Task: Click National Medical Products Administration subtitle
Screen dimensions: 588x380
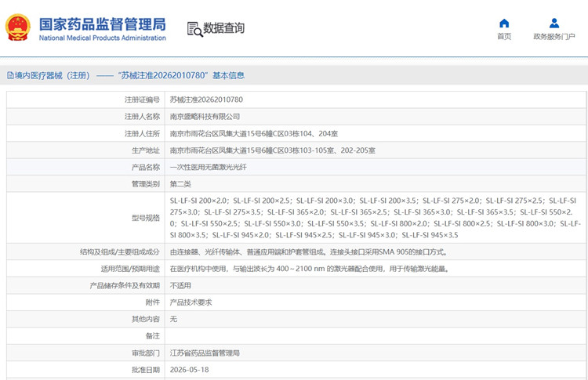Action: tap(103, 38)
